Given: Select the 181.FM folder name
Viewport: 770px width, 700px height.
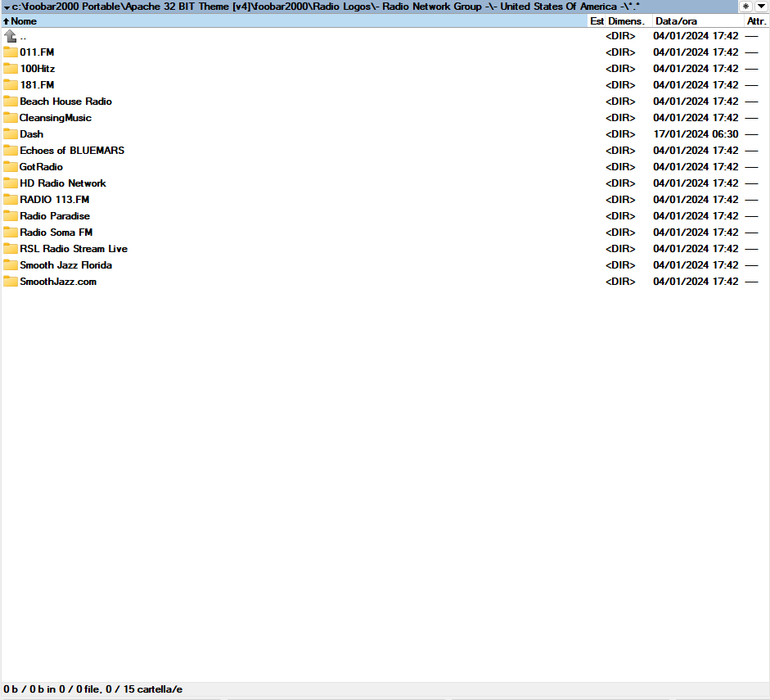Looking at the screenshot, I should (37, 85).
